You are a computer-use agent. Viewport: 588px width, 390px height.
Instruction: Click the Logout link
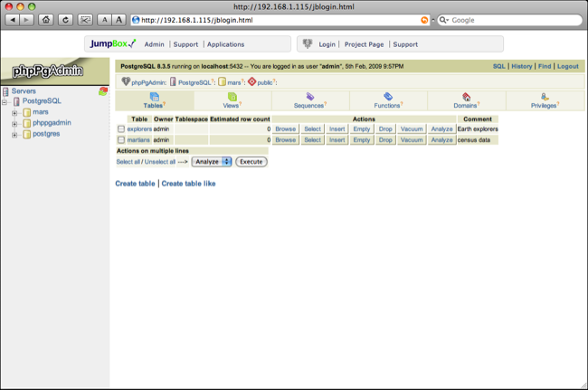pyautogui.click(x=568, y=66)
